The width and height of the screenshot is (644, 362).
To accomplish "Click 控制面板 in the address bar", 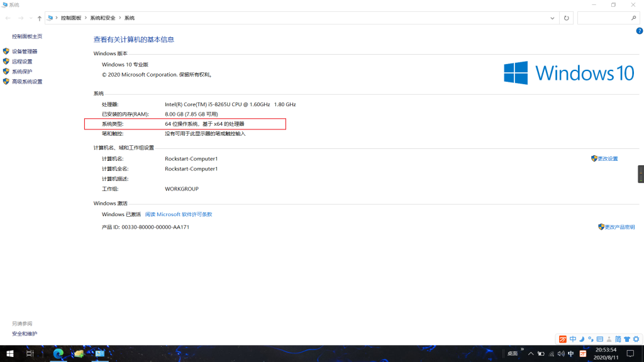I will pyautogui.click(x=71, y=18).
